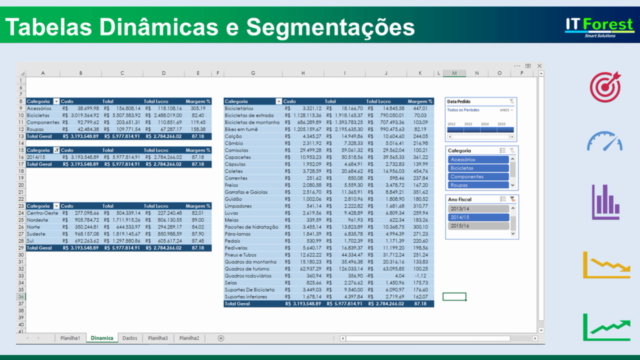640x360 pixels.
Task: Select 2013/14 in the Ano Fiscal slicer
Action: click(x=478, y=209)
